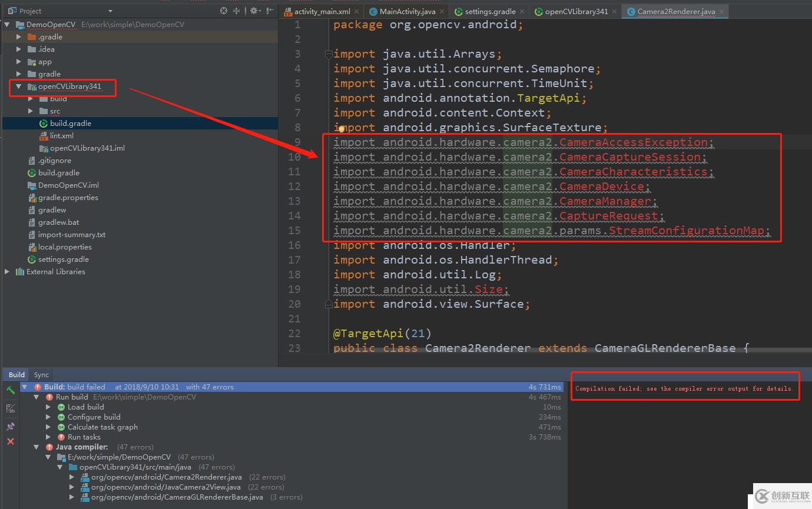The width and height of the screenshot is (812, 509).
Task: Close the openCVLibrary341 tab
Action: (615, 12)
